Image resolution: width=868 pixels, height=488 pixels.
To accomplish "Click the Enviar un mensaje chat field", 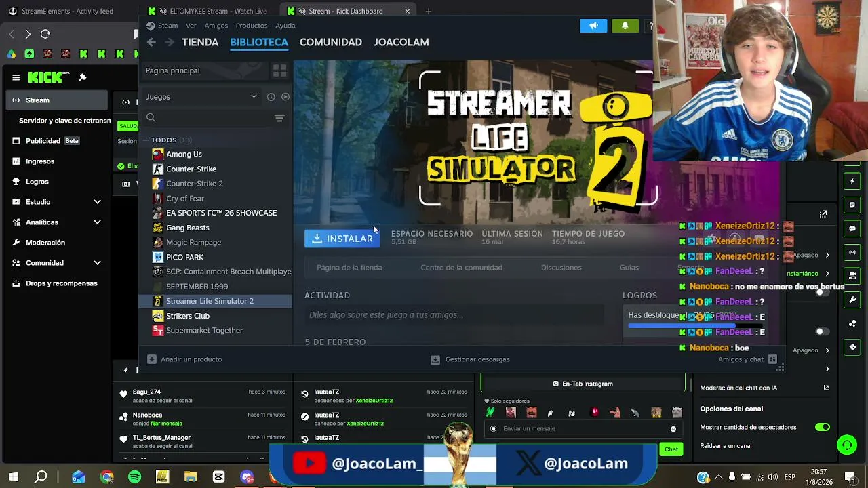I will [x=583, y=429].
